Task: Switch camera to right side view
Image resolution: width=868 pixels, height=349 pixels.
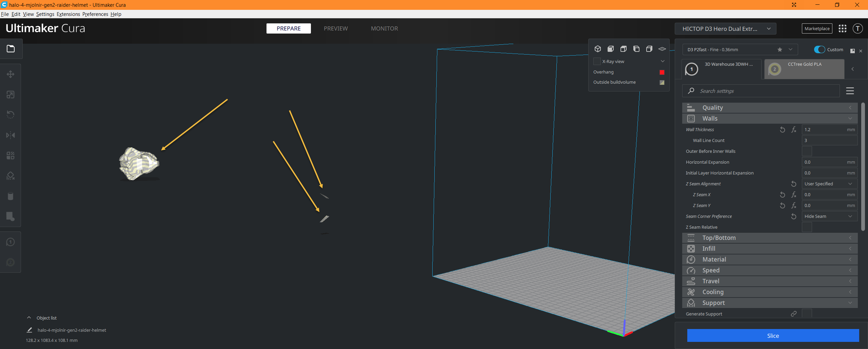Action: point(649,49)
